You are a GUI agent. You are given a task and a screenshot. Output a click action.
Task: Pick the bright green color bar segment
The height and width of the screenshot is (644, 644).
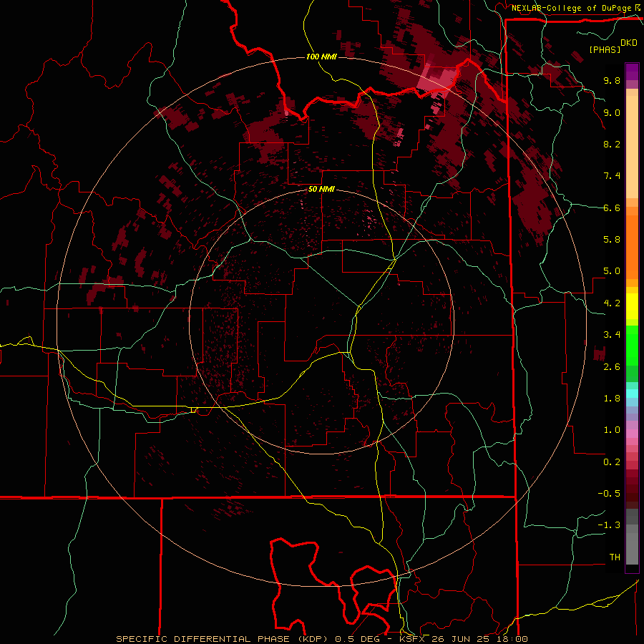[632, 346]
